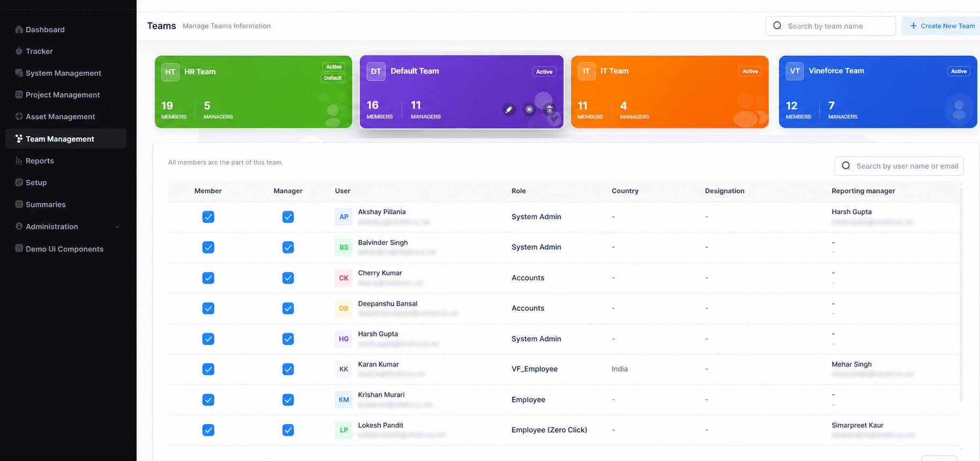Open the Setup menu item
980x461 pixels.
point(66,182)
